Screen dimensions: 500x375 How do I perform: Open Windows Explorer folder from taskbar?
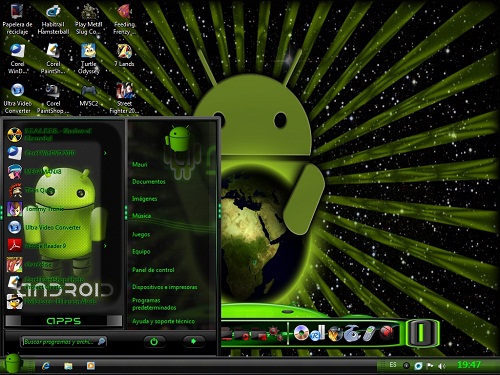(x=68, y=366)
